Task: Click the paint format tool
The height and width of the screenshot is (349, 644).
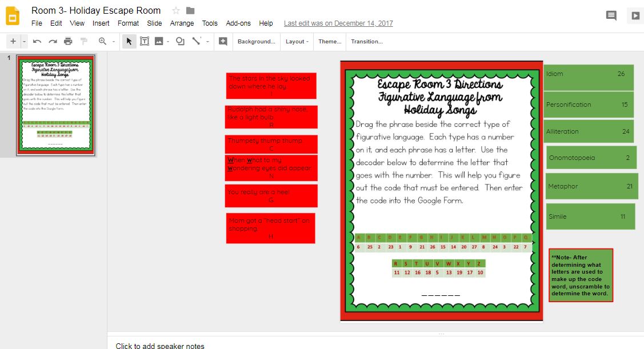Action: 84,41
